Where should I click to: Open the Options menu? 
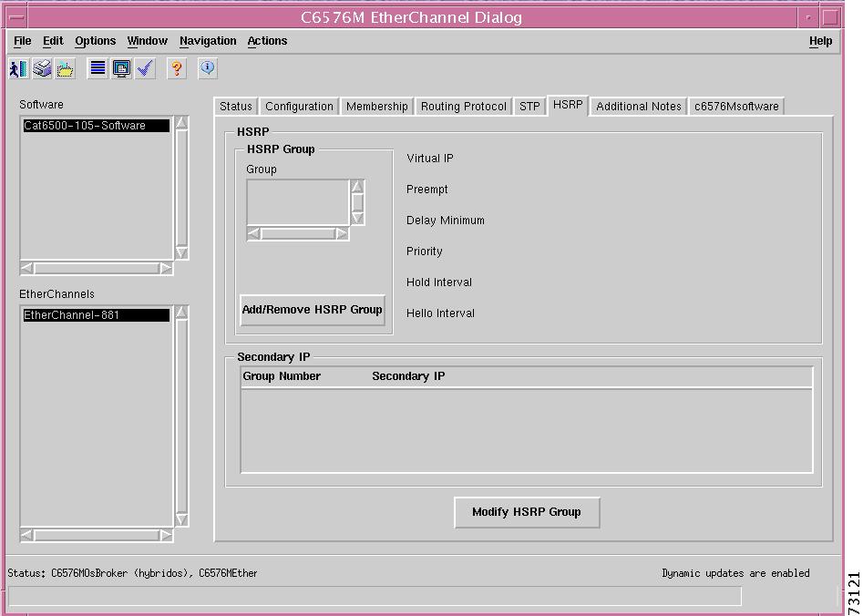pyautogui.click(x=95, y=41)
